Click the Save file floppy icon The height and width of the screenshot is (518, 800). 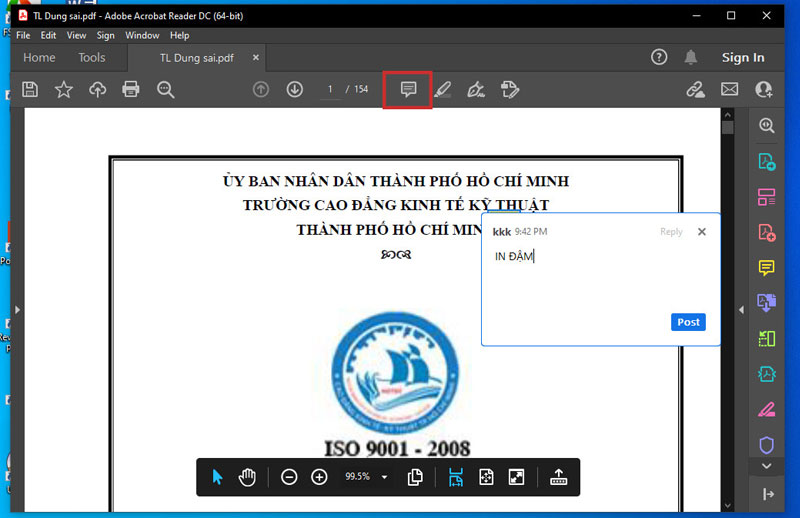[30, 90]
